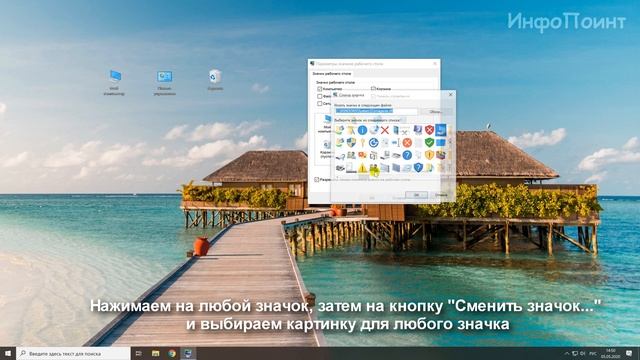Screen dimensions: 640x360
Task: Select My Computer preview in back dialog
Action: (325, 124)
